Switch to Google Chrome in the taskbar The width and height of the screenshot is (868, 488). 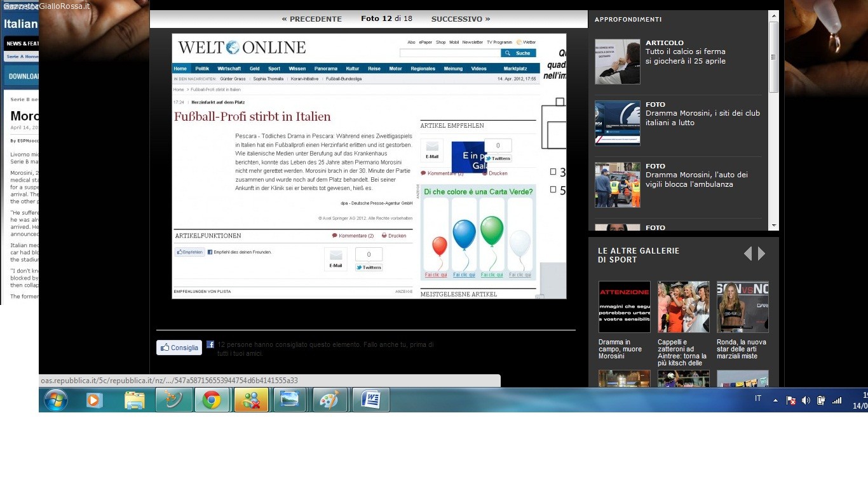(212, 400)
